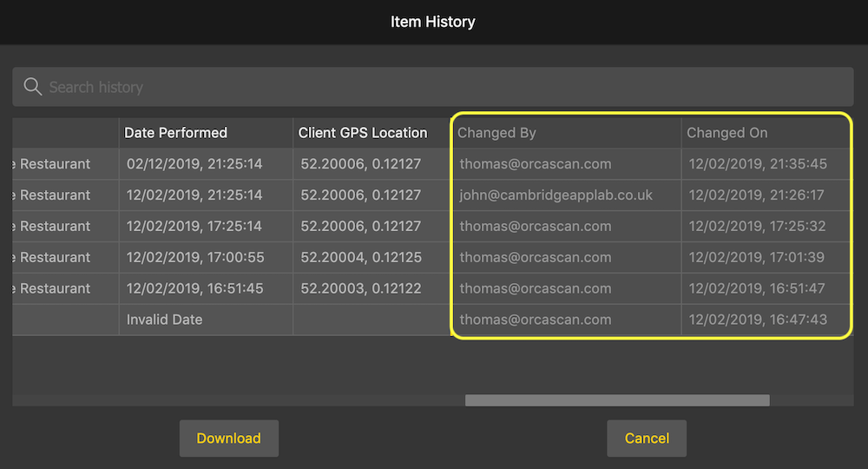Screen dimensions: 868x469
Task: Click the Search history input field
Action: tap(434, 87)
